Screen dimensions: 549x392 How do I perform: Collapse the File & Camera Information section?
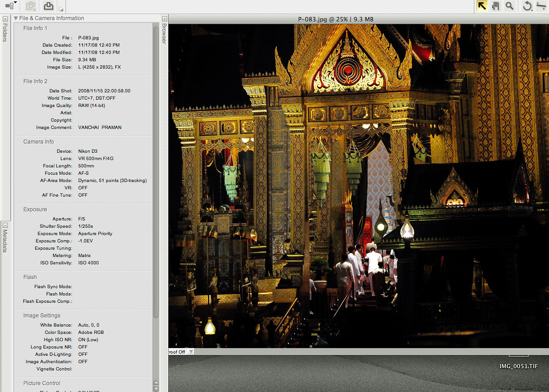point(16,18)
